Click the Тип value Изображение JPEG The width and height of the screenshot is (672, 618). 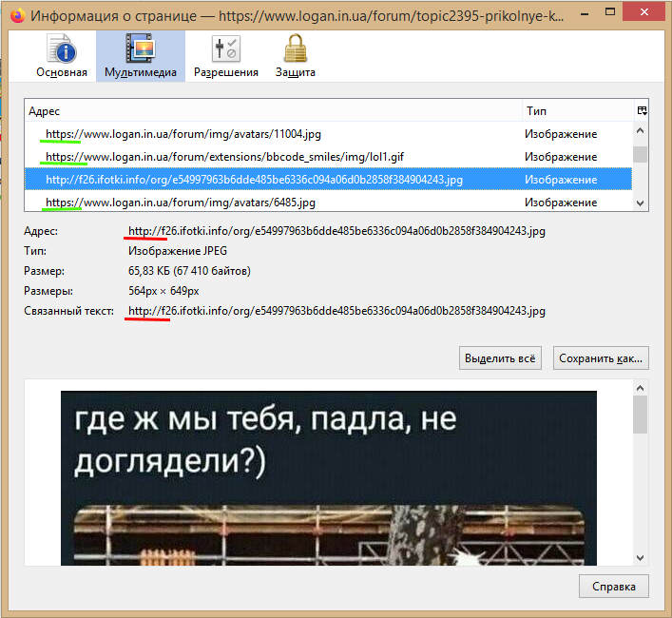coord(178,251)
